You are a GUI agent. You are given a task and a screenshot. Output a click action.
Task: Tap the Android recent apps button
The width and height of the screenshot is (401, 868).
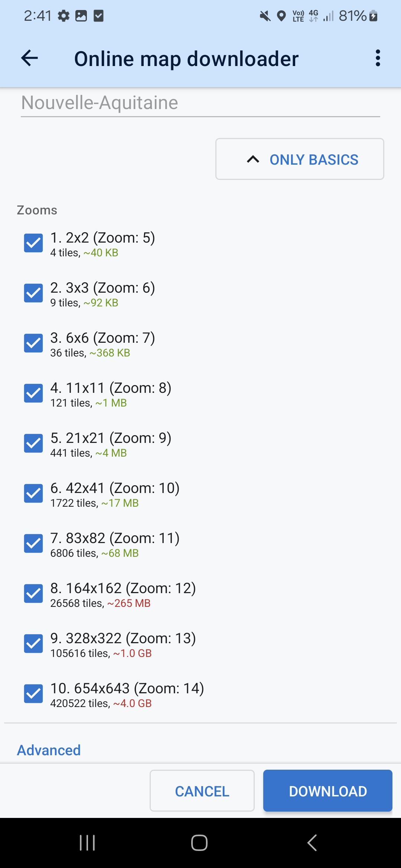tap(87, 843)
